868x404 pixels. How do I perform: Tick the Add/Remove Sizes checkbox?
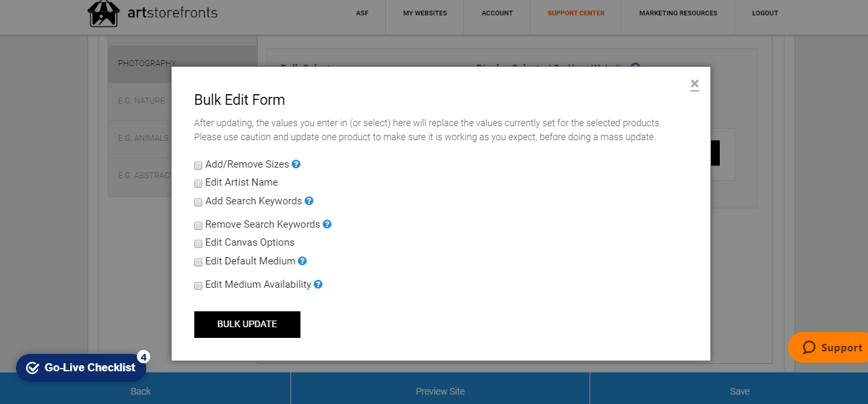[x=198, y=165]
